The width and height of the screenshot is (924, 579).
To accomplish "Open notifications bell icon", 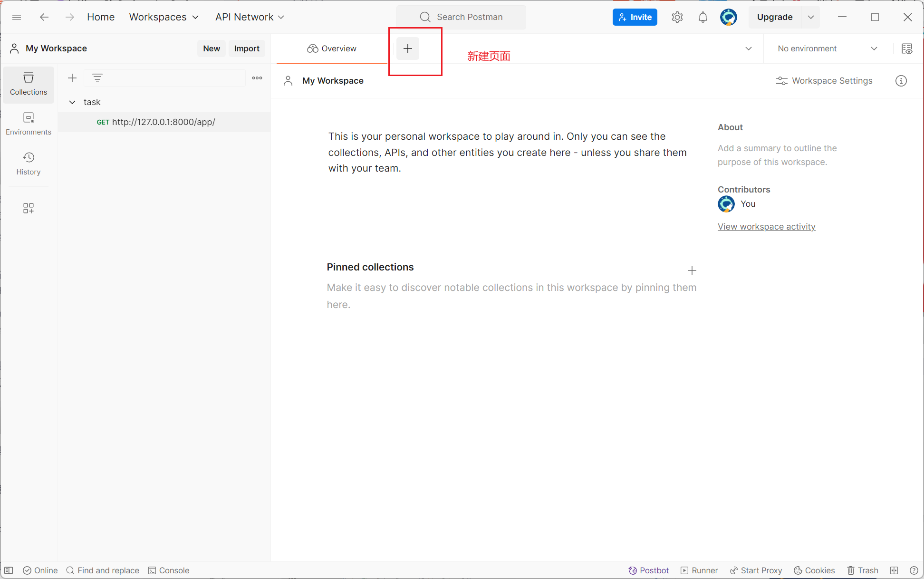I will [x=703, y=17].
